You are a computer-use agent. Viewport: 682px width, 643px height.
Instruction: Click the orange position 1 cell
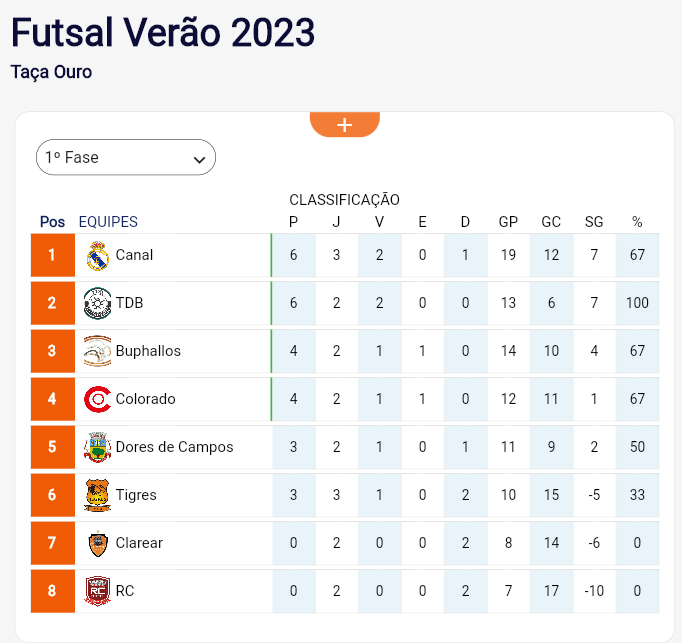click(53, 255)
